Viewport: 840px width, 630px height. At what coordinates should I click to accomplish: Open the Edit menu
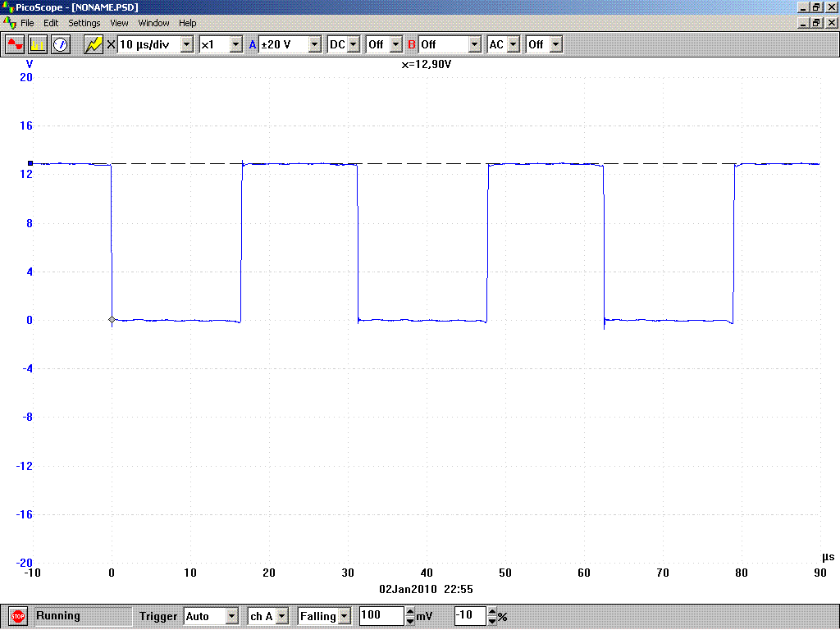pos(51,23)
